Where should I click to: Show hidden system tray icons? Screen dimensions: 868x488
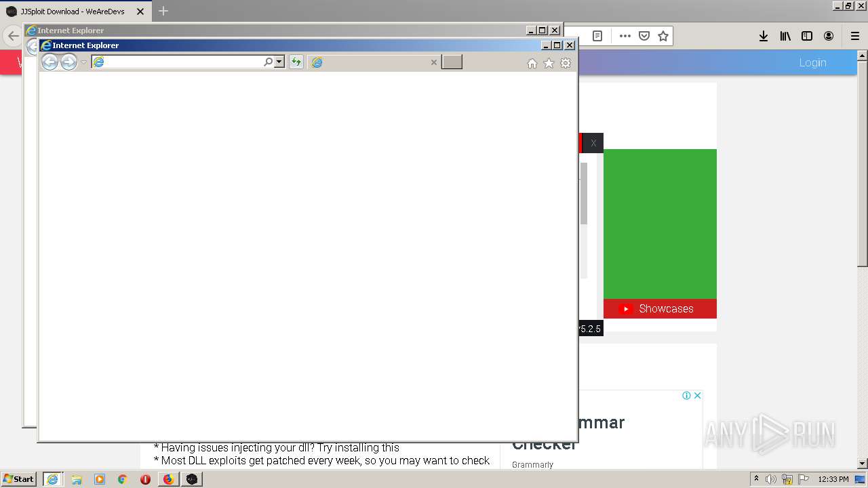pos(756,479)
